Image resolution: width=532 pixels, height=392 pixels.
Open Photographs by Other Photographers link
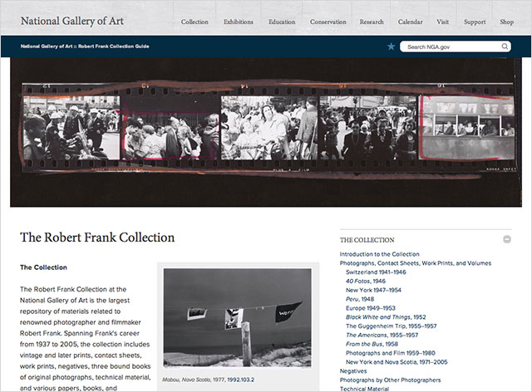[390, 380]
